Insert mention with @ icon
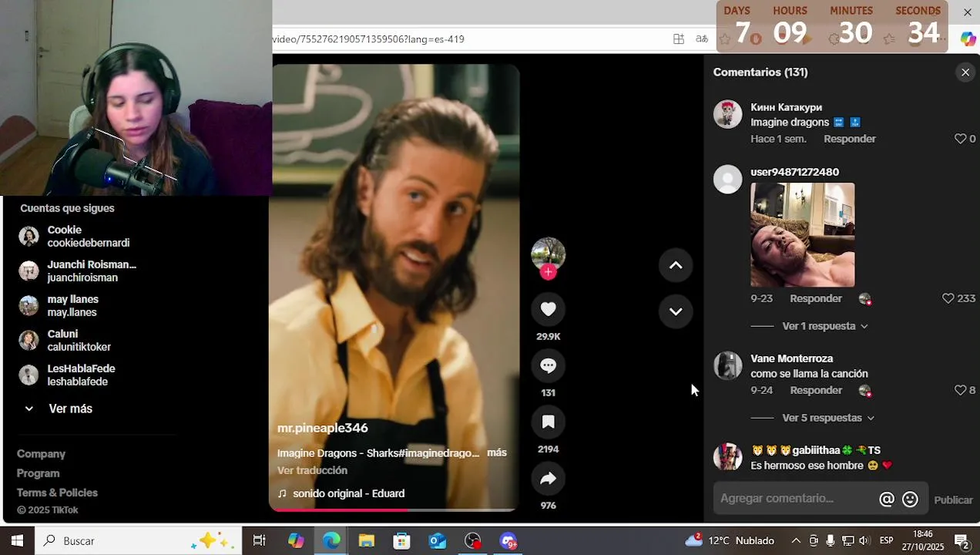 pyautogui.click(x=887, y=499)
